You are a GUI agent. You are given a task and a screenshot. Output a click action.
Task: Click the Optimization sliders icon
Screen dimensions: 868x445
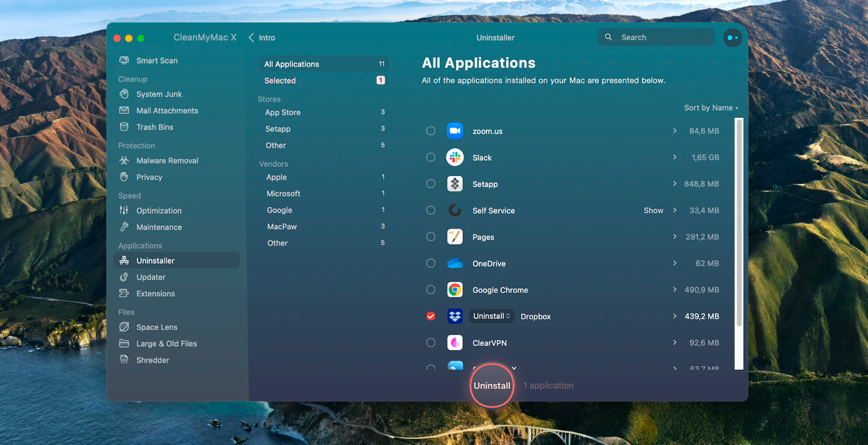(124, 210)
